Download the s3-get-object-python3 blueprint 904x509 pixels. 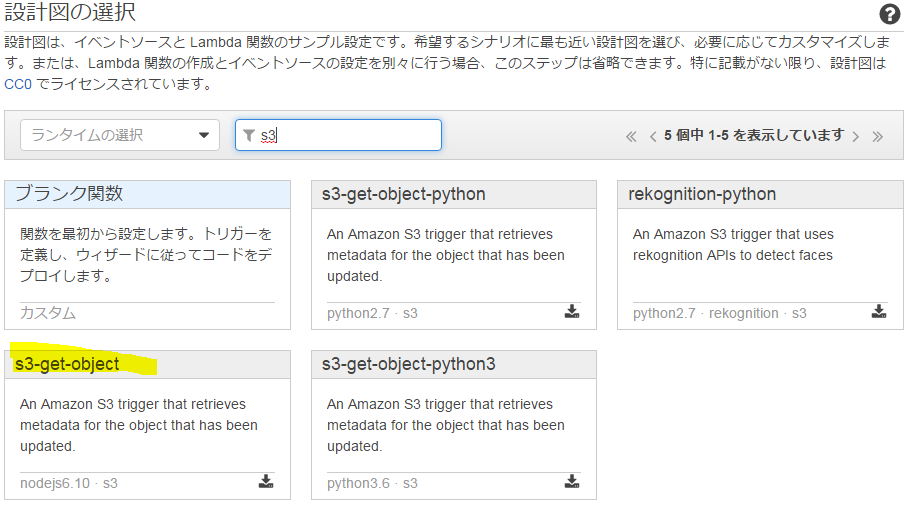click(572, 481)
